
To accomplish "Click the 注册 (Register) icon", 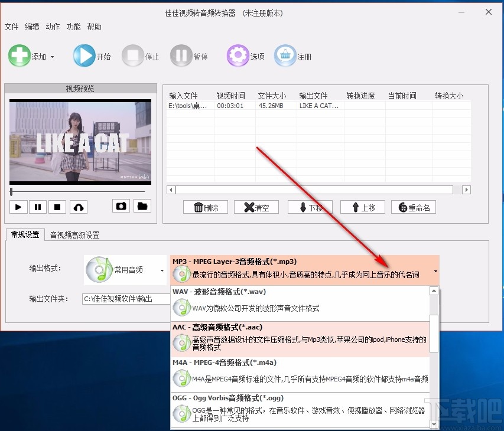I will (285, 54).
